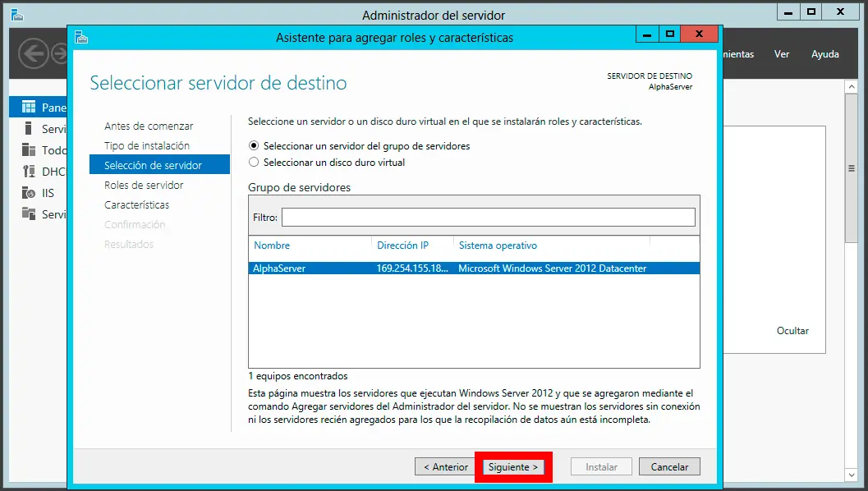Open the file services icon in sidebar

(x=28, y=213)
